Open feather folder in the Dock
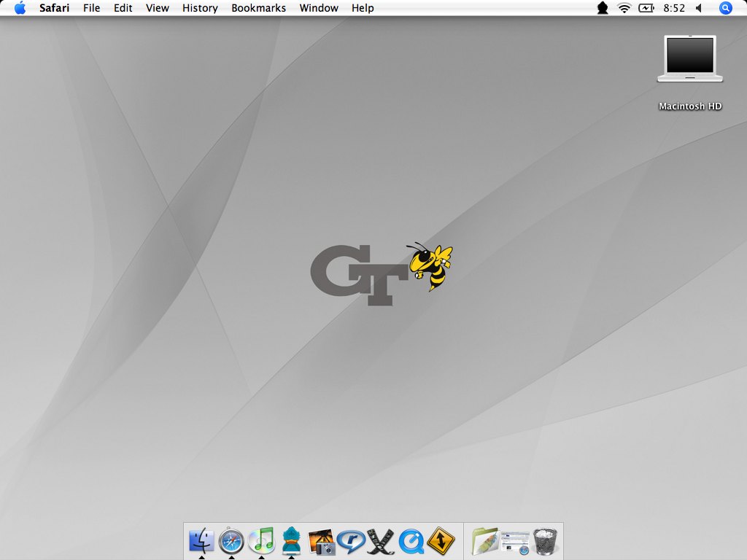747x560 pixels. tap(485, 542)
